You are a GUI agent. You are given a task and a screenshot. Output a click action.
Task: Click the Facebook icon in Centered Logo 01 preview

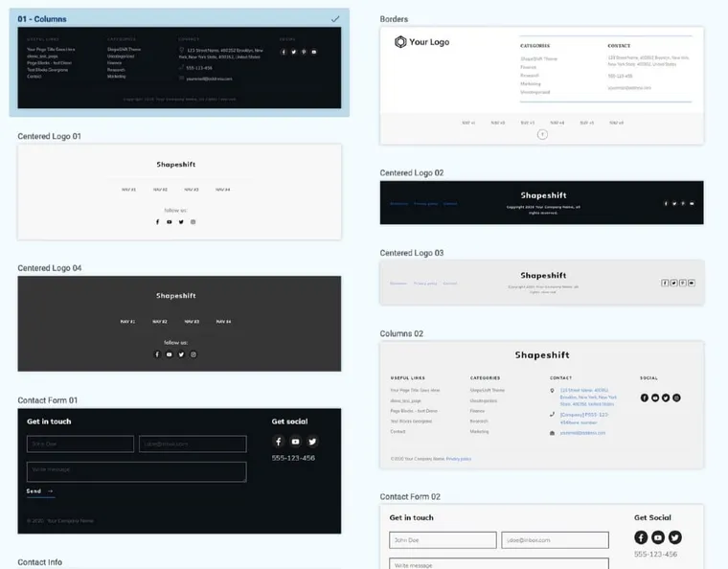point(157,222)
